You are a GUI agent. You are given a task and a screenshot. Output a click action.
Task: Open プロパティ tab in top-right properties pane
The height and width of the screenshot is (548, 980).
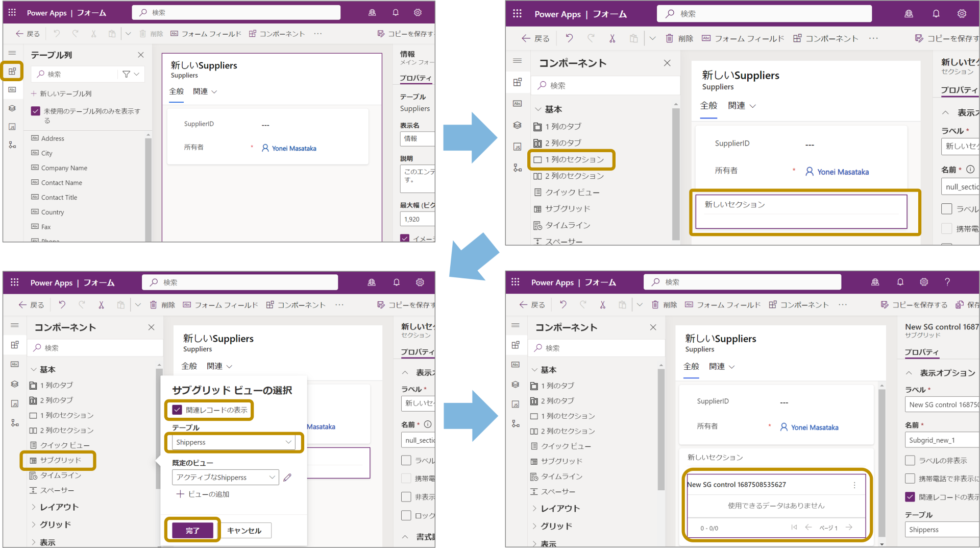[959, 90]
